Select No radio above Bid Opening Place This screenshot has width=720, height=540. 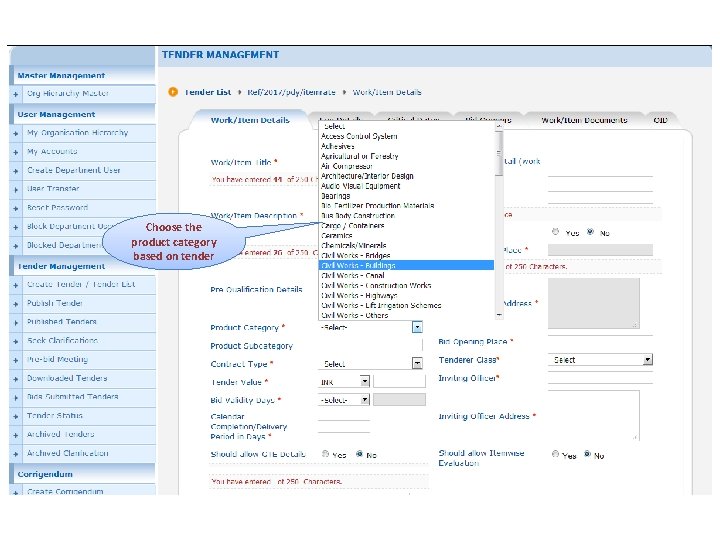coord(590,232)
